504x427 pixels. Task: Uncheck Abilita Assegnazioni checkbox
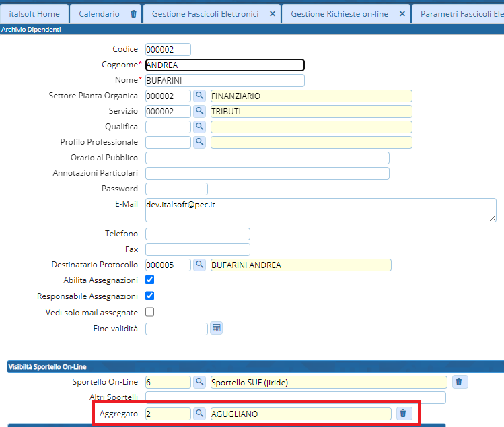150,280
